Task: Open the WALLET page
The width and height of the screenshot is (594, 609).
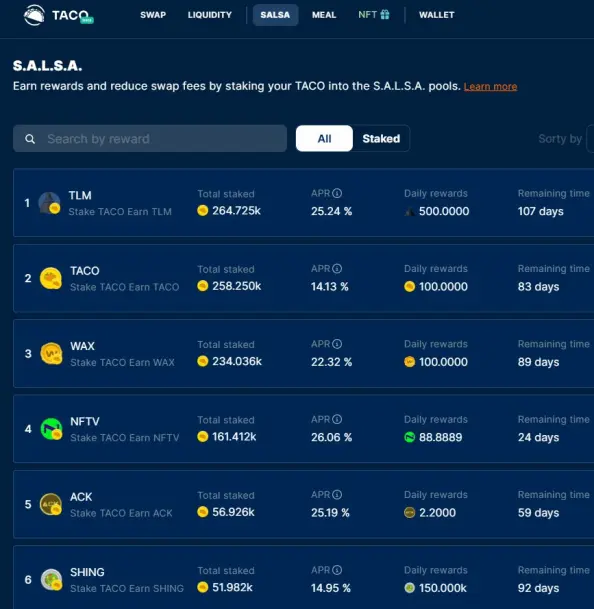Action: 437,15
